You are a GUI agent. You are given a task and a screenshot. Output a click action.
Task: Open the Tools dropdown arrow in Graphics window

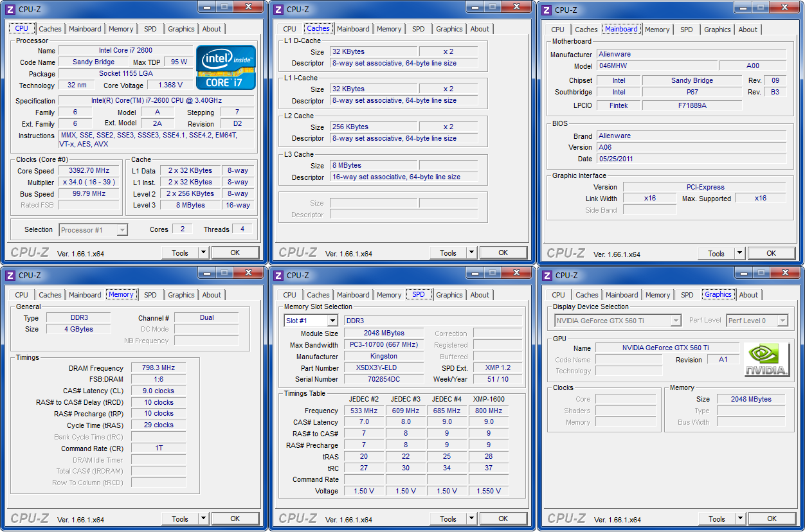[x=741, y=519]
